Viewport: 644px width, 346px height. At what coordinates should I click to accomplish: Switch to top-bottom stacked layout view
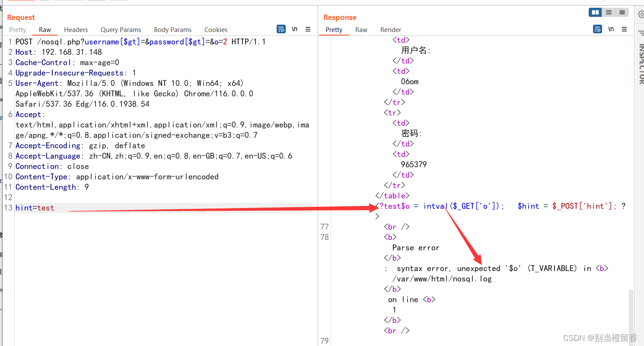609,12
